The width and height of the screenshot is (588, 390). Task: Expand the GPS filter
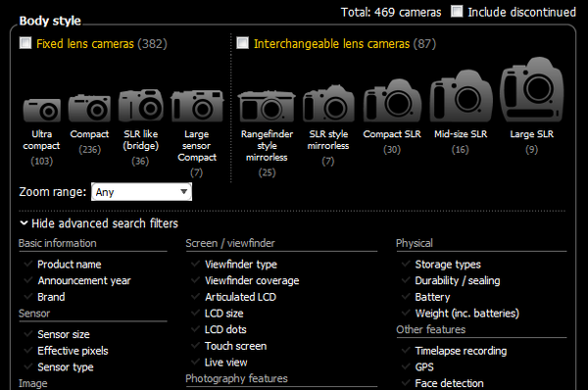click(x=424, y=367)
